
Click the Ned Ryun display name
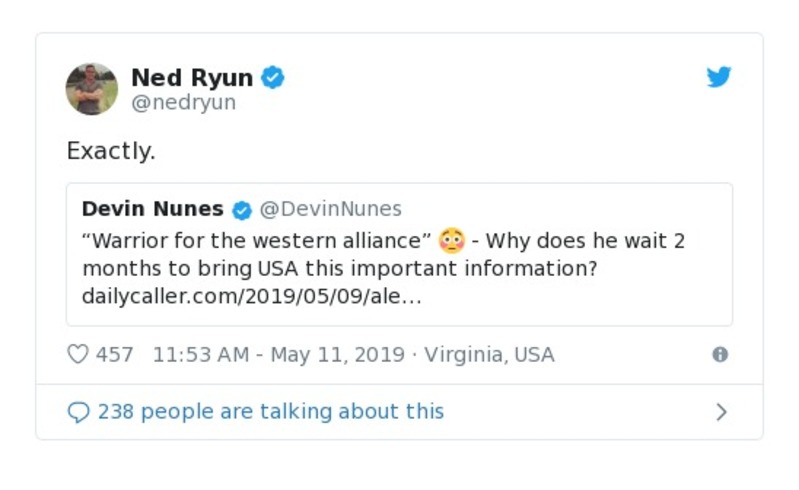pos(192,77)
